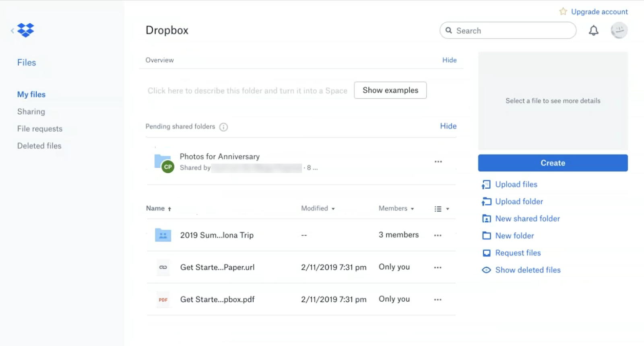Viewport: 644px width, 346px height.
Task: Open the Get Starte...Paper.url file
Action: point(217,268)
